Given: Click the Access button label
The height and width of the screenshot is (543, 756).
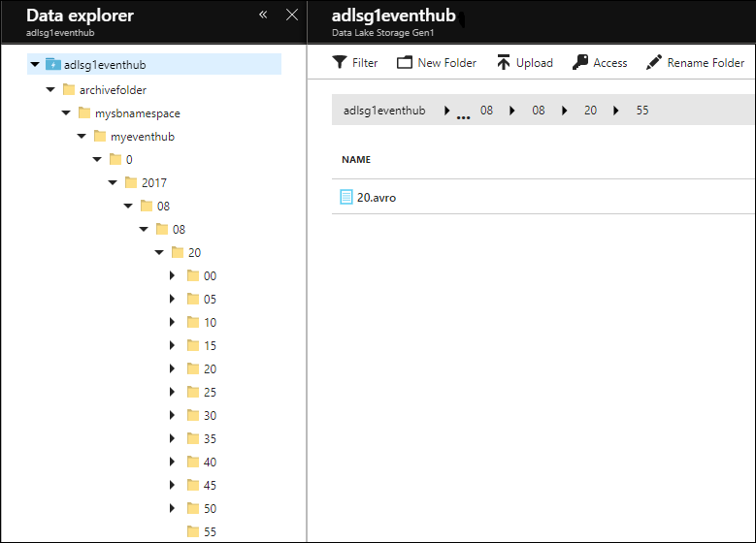Looking at the screenshot, I should coord(609,63).
